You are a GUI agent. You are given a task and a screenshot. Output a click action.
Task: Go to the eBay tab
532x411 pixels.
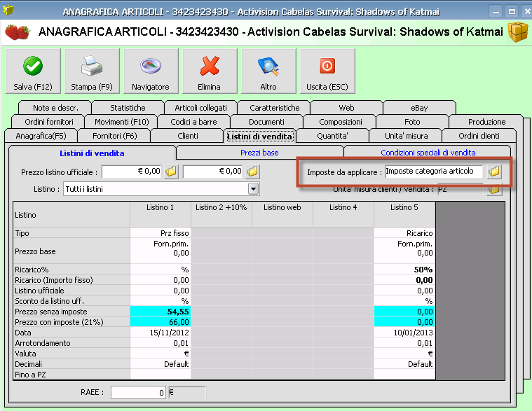pos(419,108)
